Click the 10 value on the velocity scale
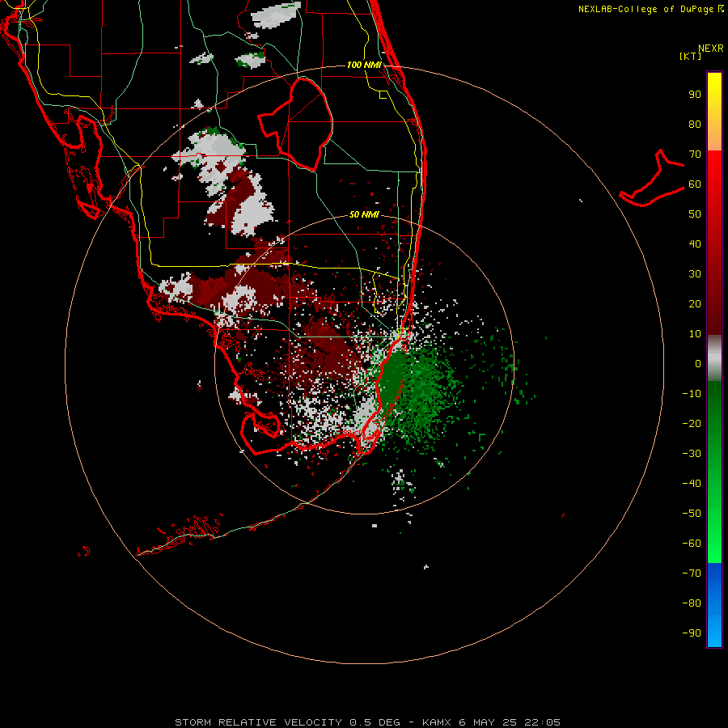The height and width of the screenshot is (728, 728). pos(695,334)
